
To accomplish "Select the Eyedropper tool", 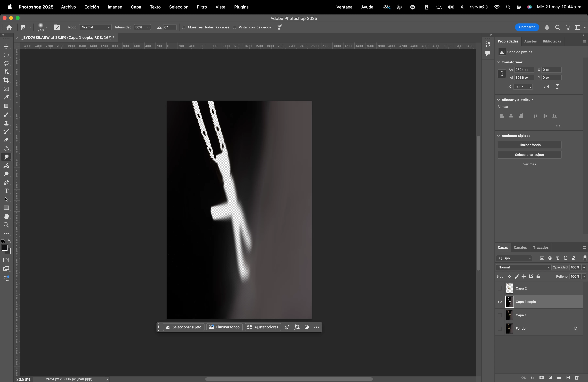I will 6,97.
